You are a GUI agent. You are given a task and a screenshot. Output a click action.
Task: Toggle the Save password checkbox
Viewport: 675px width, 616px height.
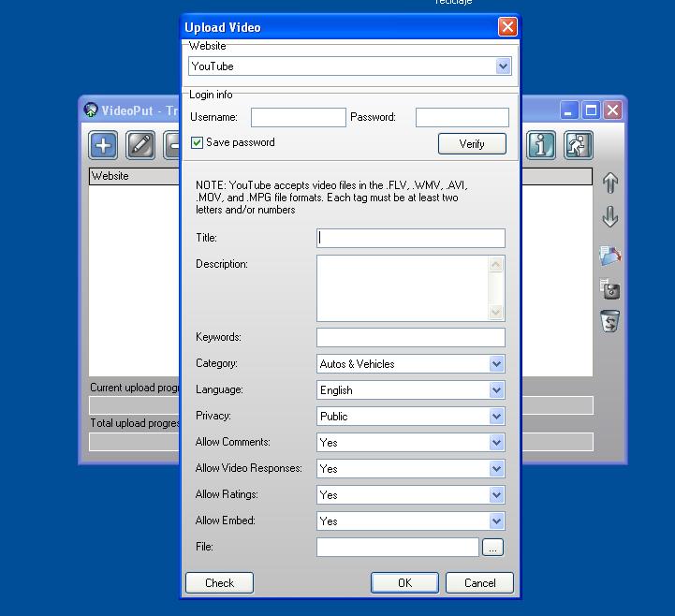197,142
